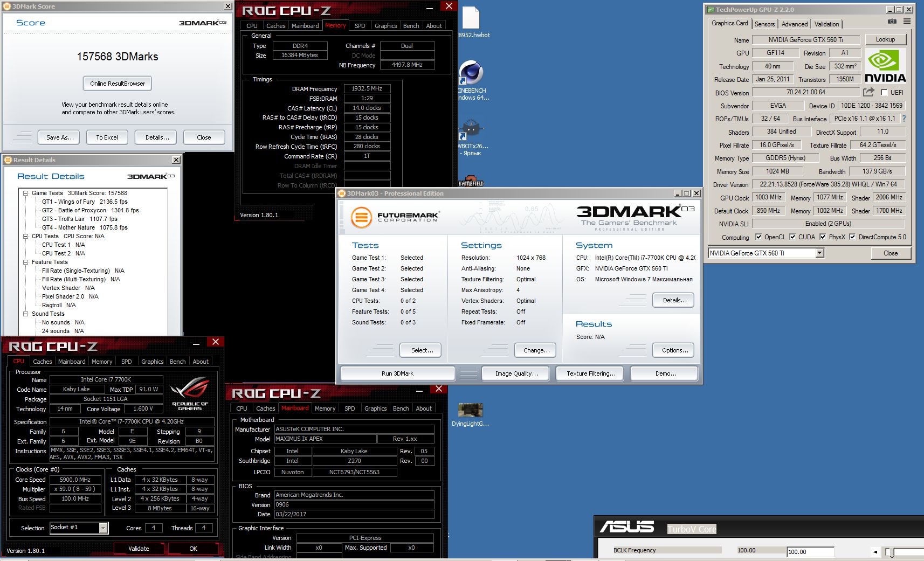Toggle the OpenCL checkbox
Viewport: 924px width, 561px height.
pos(758,237)
